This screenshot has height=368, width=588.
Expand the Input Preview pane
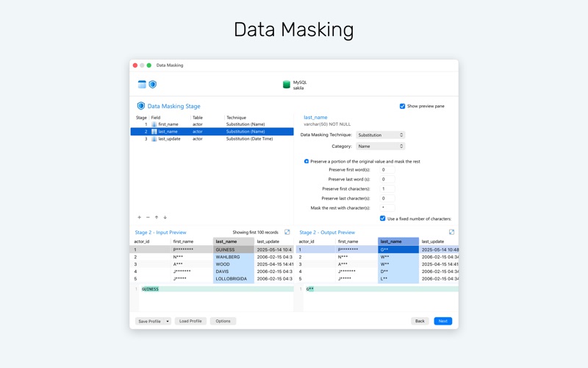coord(287,232)
